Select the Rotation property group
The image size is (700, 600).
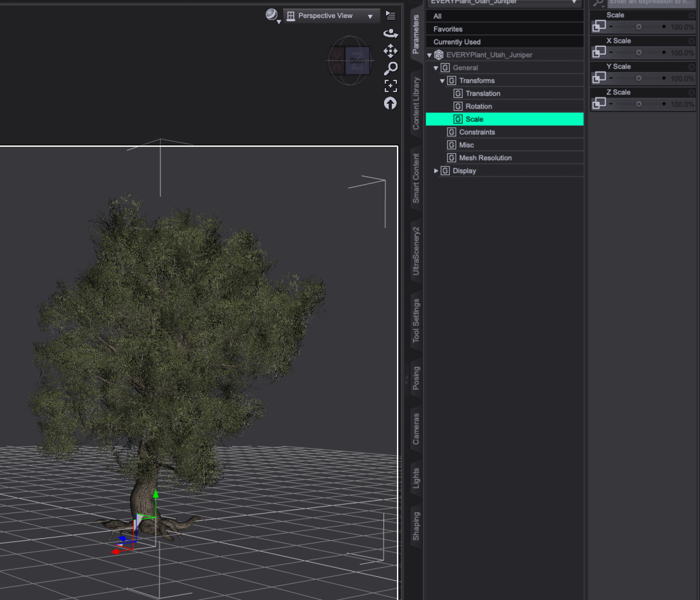478,107
